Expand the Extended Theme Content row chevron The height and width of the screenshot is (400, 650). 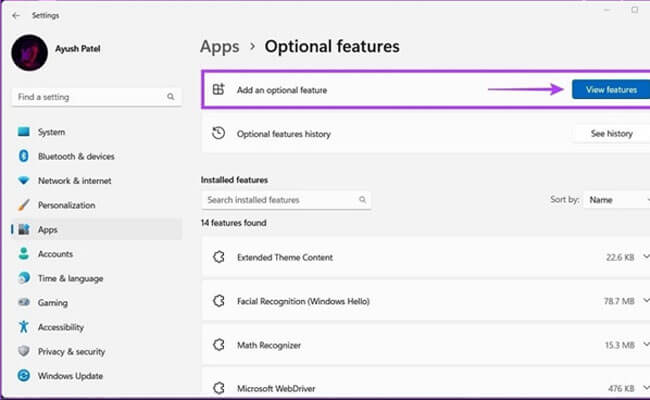(x=646, y=257)
